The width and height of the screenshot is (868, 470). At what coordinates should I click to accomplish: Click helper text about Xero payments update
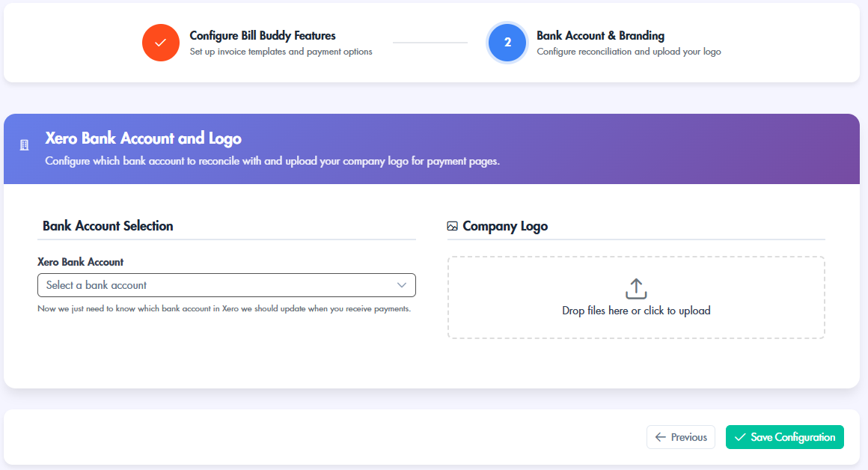tap(224, 308)
